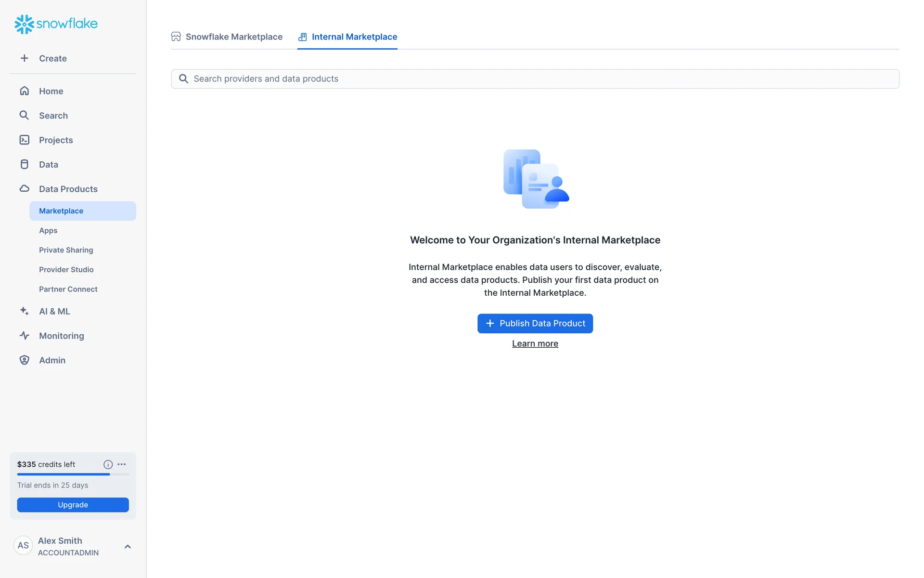Collapse the Data Products section
Image resolution: width=924 pixels, height=578 pixels.
click(x=68, y=189)
